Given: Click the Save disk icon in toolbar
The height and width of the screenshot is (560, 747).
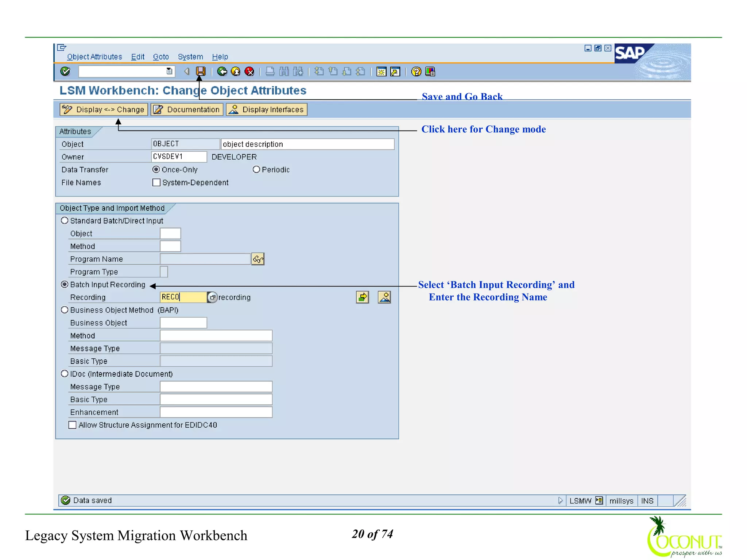Looking at the screenshot, I should 201,71.
